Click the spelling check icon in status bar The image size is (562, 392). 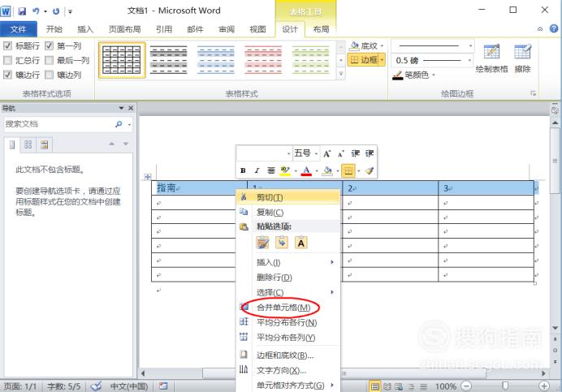click(96, 386)
